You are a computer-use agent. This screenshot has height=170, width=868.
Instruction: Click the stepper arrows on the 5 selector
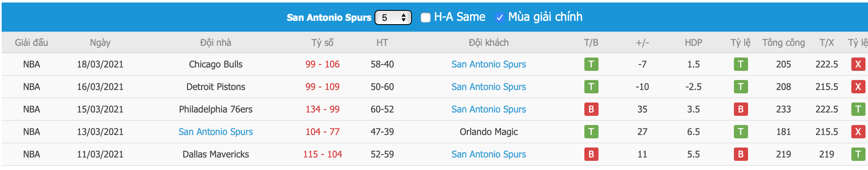coord(404,17)
